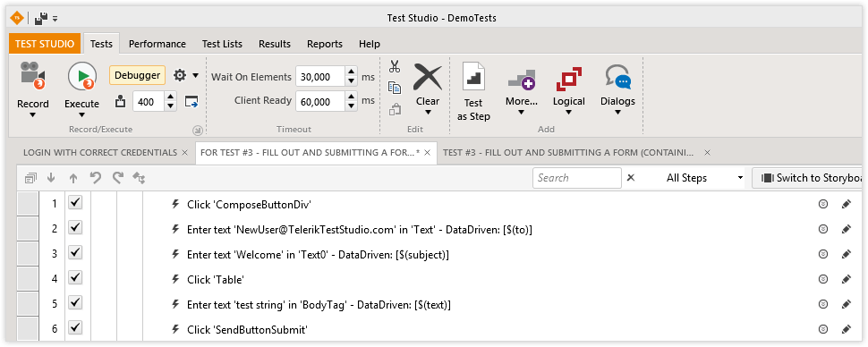Open the TEST STUDIO ribbon tab
868x347 pixels.
point(45,44)
